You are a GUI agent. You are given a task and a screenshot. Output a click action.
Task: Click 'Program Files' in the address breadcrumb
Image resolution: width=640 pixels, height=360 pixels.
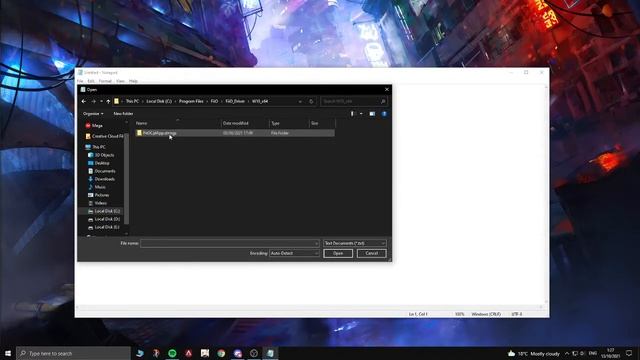tap(191, 101)
